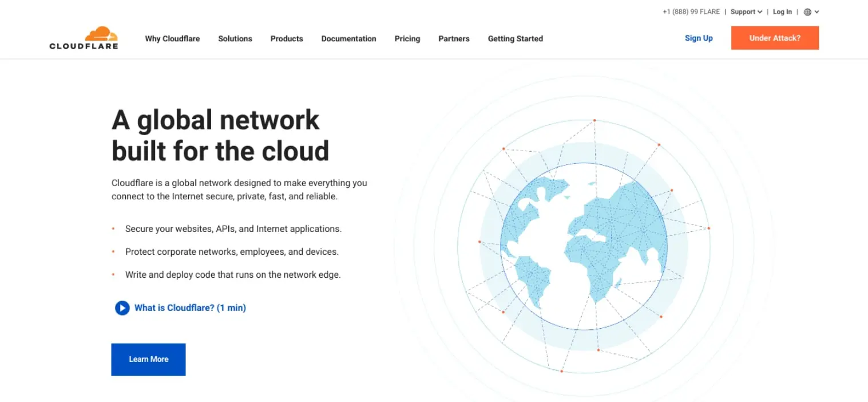The image size is (868, 402).
Task: Expand the Support dropdown chevron
Action: [x=760, y=12]
